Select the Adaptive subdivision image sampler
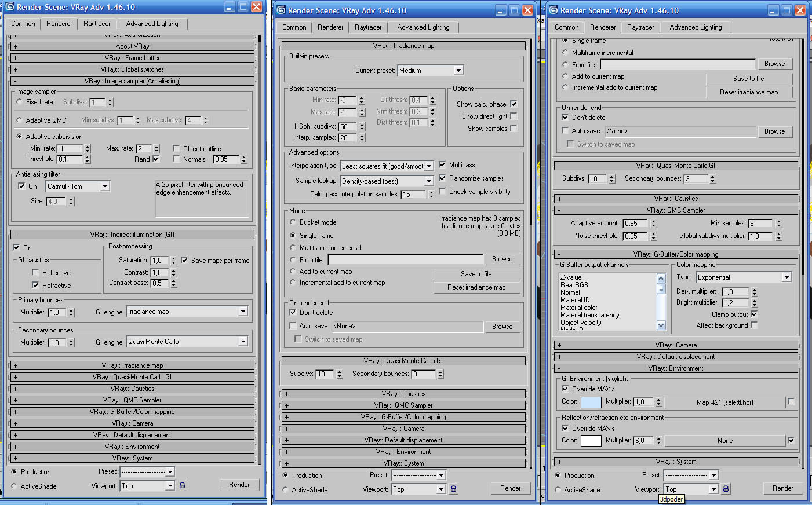Image resolution: width=812 pixels, height=505 pixels. 20,137
